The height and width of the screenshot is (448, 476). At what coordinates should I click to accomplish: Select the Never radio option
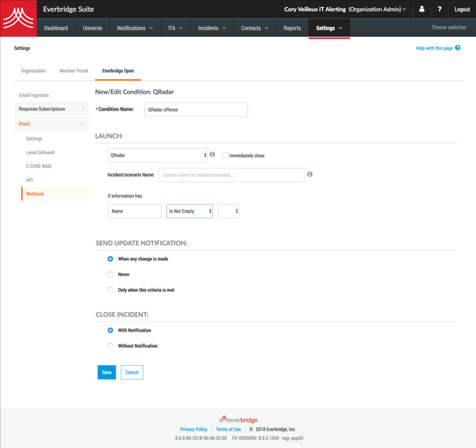pyautogui.click(x=110, y=274)
